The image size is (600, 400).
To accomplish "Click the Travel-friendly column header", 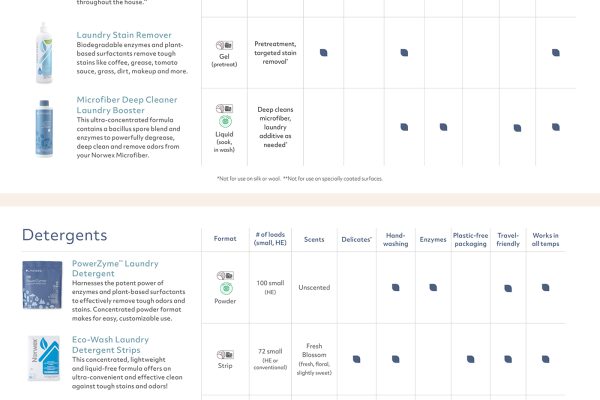I will click(508, 239).
